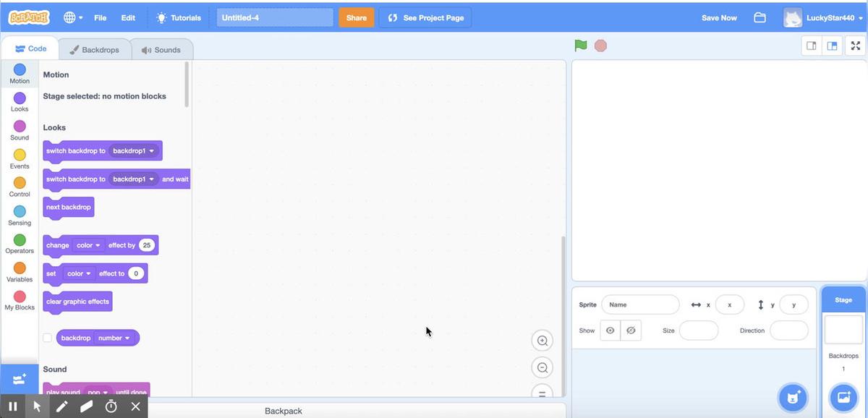Click the recorder stopwatch timer icon
The width and height of the screenshot is (868, 418).
coord(111,406)
